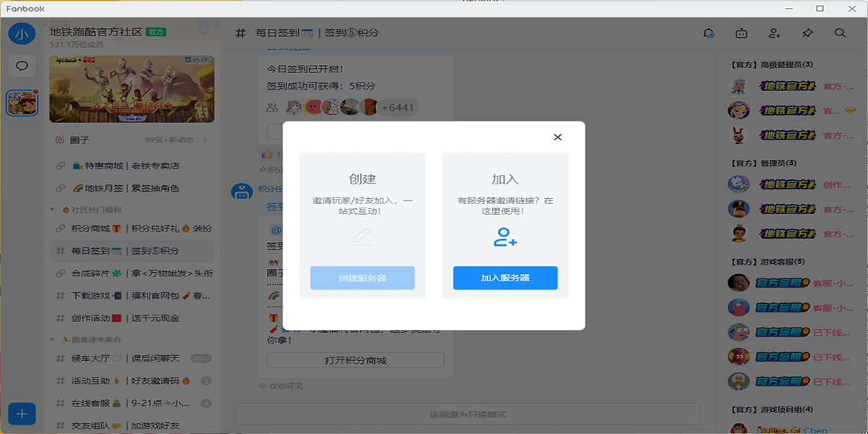Open the messages chat bubble icon in left rail

22,66
